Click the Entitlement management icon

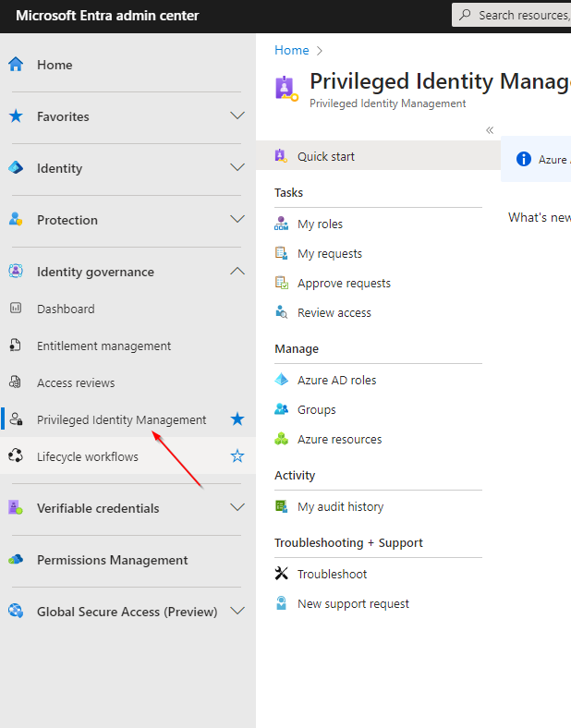coord(16,345)
